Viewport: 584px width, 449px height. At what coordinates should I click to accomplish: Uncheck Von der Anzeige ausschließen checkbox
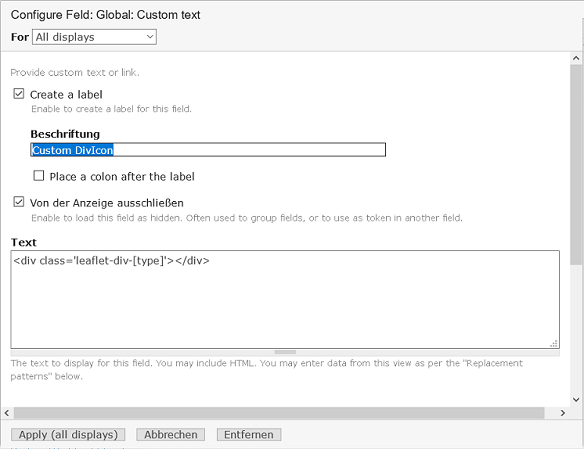[x=19, y=202]
